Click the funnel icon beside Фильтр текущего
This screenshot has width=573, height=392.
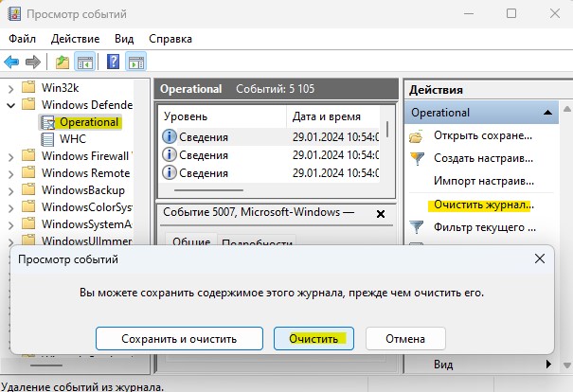417,227
